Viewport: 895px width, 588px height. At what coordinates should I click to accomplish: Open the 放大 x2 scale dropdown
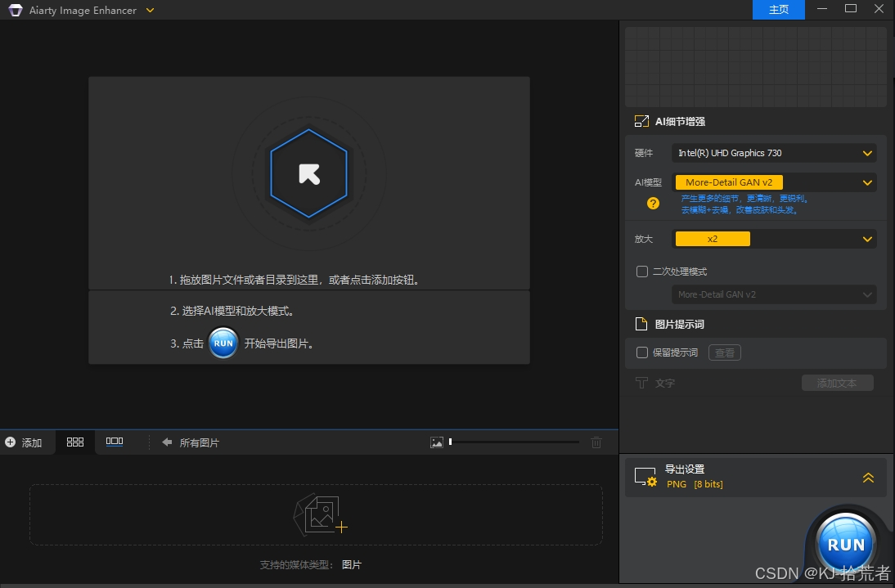click(774, 239)
